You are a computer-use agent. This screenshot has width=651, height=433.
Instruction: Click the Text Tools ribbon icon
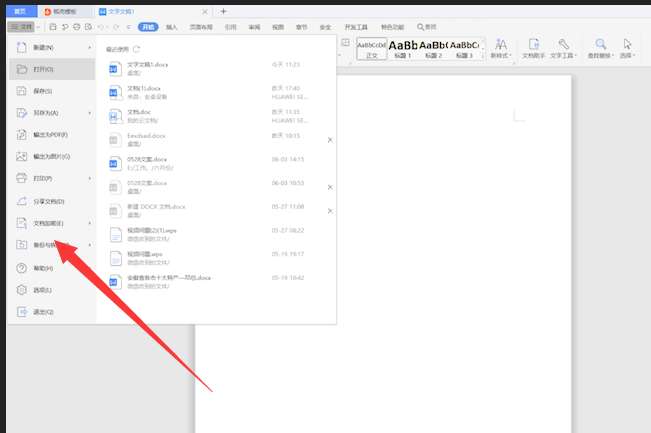tap(563, 49)
